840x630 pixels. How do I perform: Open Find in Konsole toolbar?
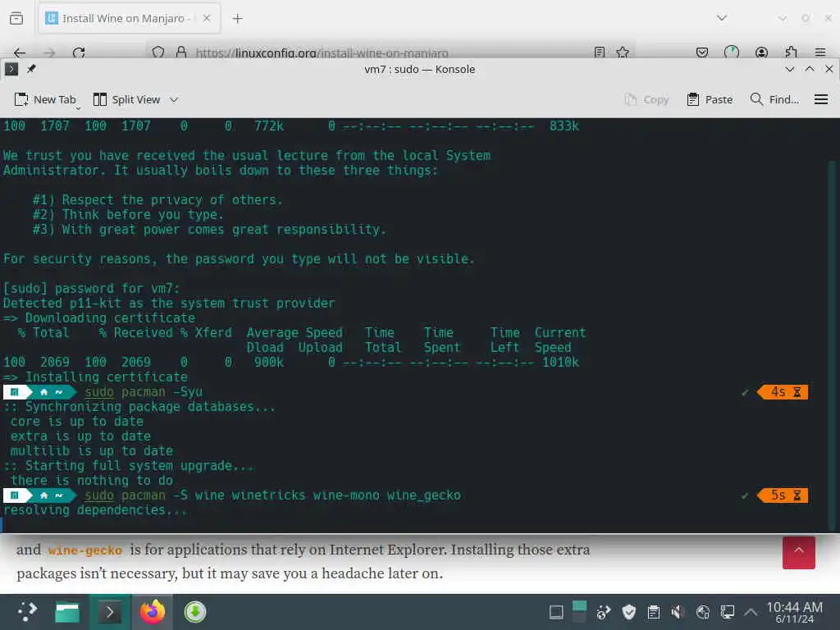[774, 99]
